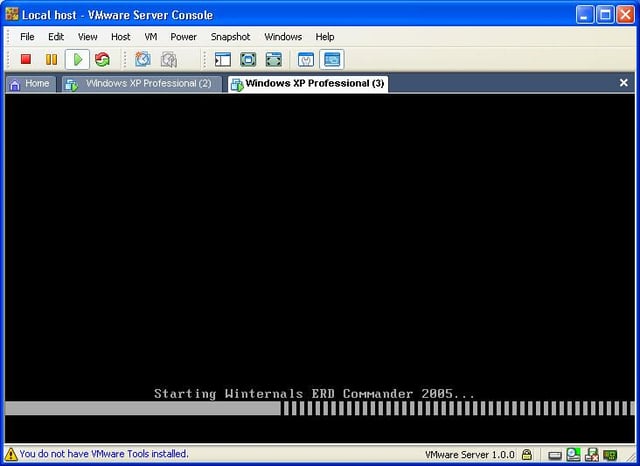Screen dimensions: 640x466
Task: Click the 'VMware Server 1.0.0' status text
Action: pyautogui.click(x=469, y=455)
